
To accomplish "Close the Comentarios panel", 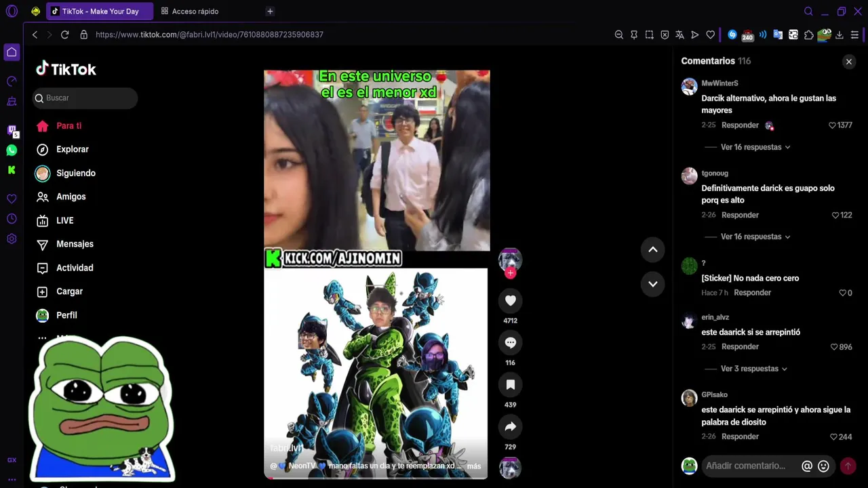I will [x=848, y=62].
